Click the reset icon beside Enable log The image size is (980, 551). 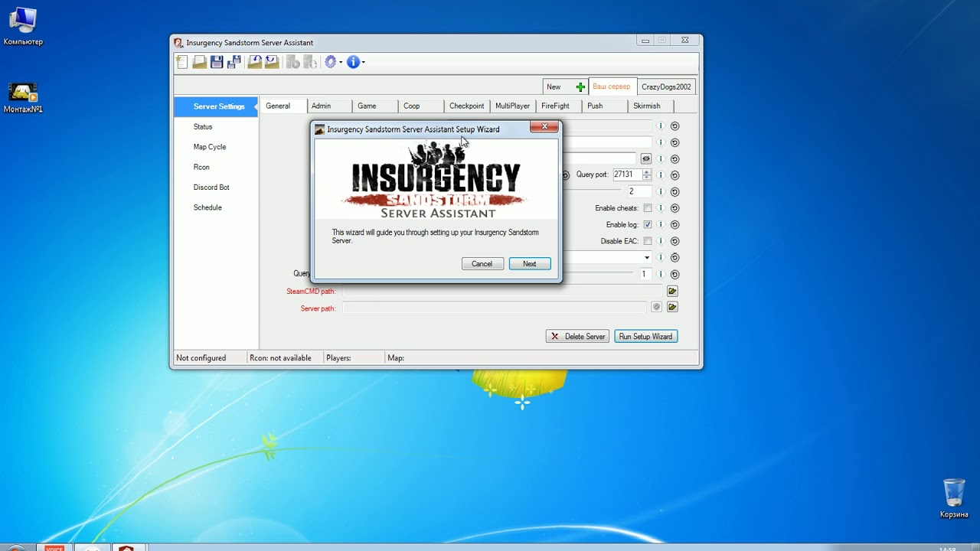coord(675,225)
